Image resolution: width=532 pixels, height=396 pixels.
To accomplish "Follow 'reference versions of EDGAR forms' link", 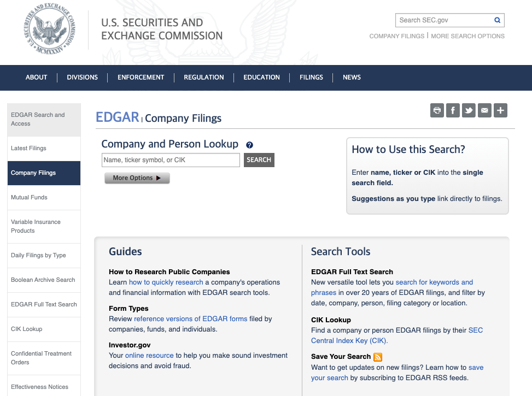I will click(x=191, y=318).
